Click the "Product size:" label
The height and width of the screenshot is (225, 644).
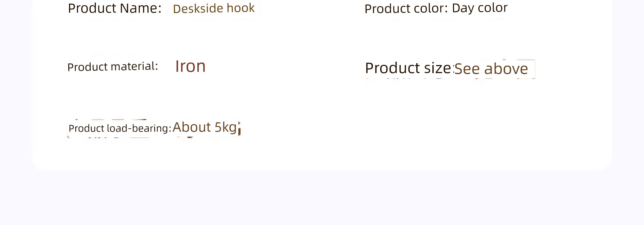click(x=409, y=68)
